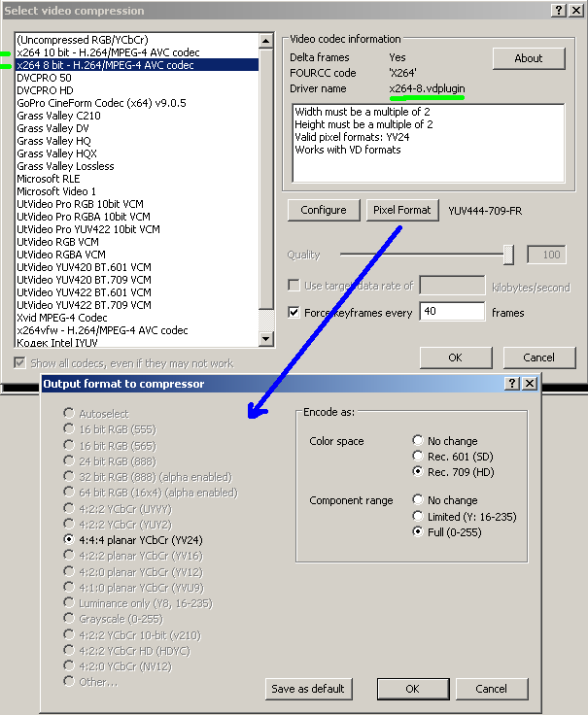Select UtVideo RGB VCM codec

137,242
